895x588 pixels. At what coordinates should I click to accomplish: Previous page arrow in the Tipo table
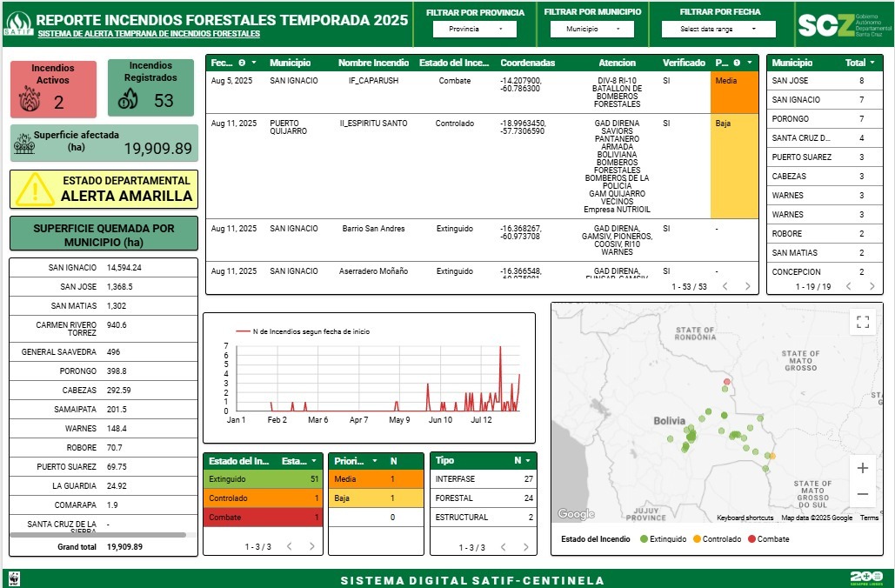(x=504, y=547)
